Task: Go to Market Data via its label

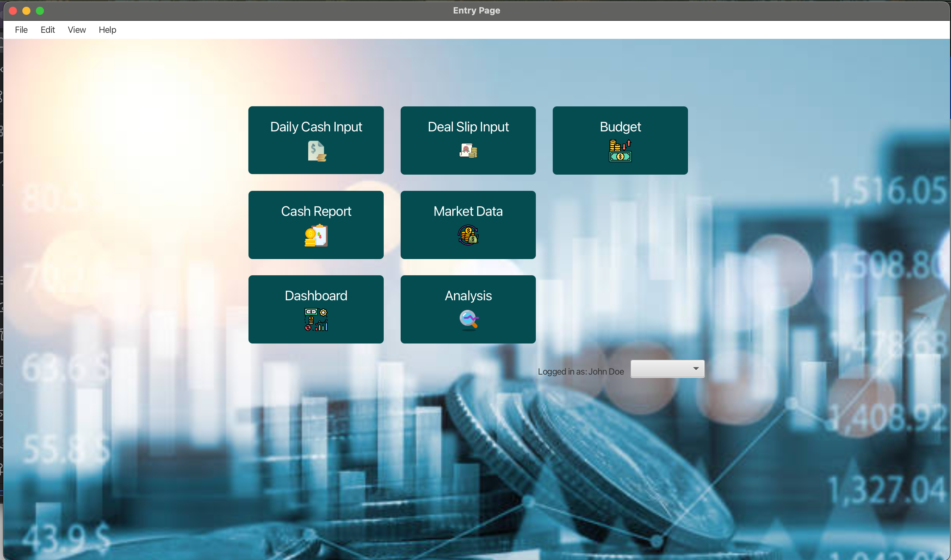Action: click(468, 211)
